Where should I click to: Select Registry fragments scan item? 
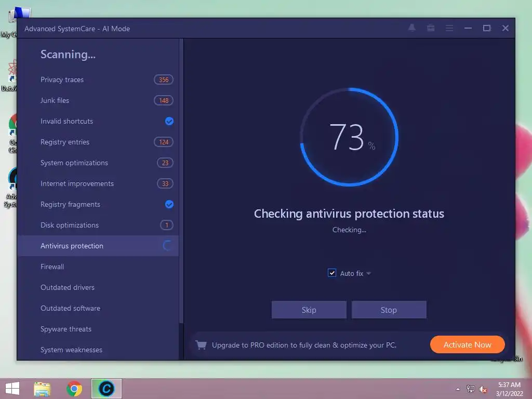pos(98,204)
